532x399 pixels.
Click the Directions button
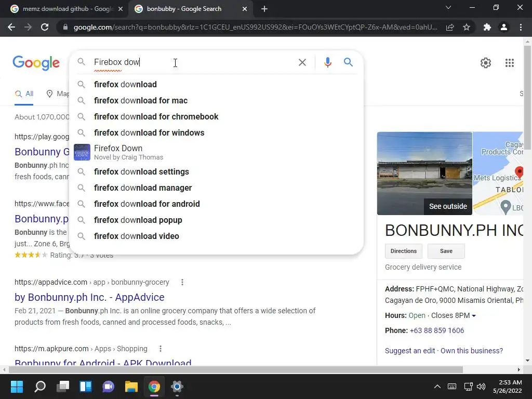(x=403, y=251)
